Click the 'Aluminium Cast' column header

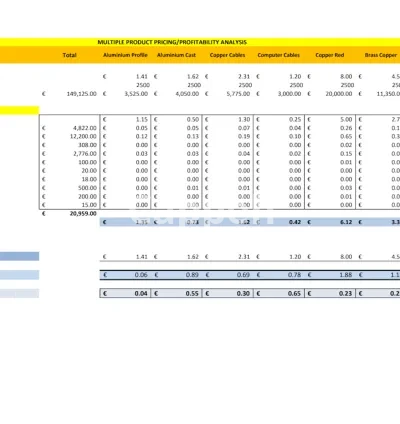click(x=176, y=55)
